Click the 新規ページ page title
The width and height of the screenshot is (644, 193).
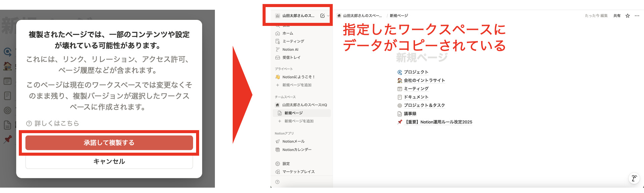[x=422, y=57]
